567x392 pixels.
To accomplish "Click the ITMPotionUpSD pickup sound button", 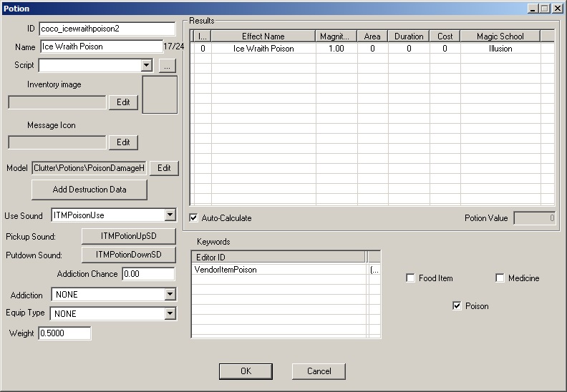I will coord(128,236).
